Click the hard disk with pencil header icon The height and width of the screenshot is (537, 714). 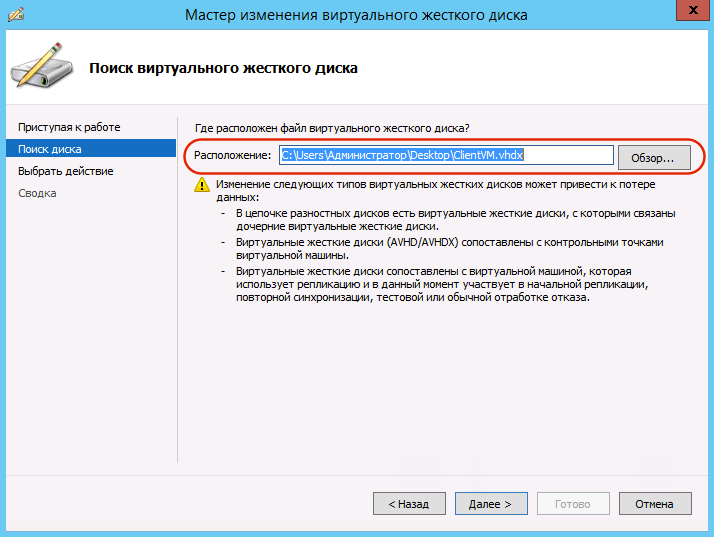(41, 66)
